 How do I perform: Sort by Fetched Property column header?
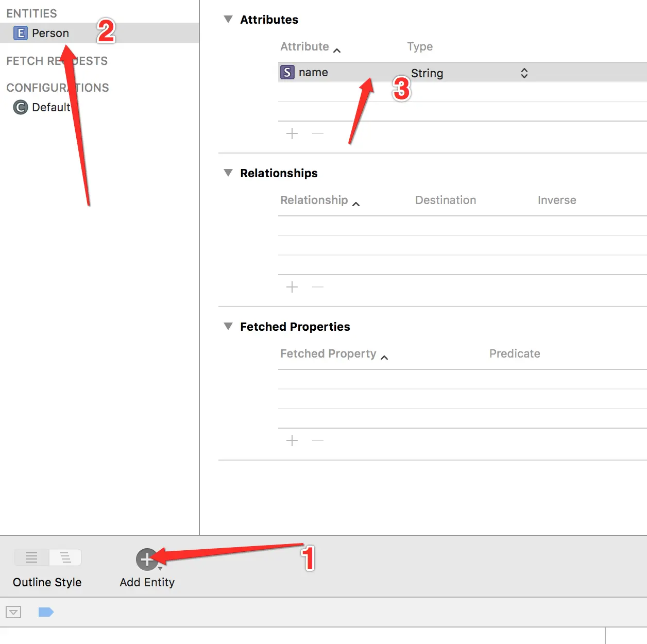pyautogui.click(x=334, y=354)
